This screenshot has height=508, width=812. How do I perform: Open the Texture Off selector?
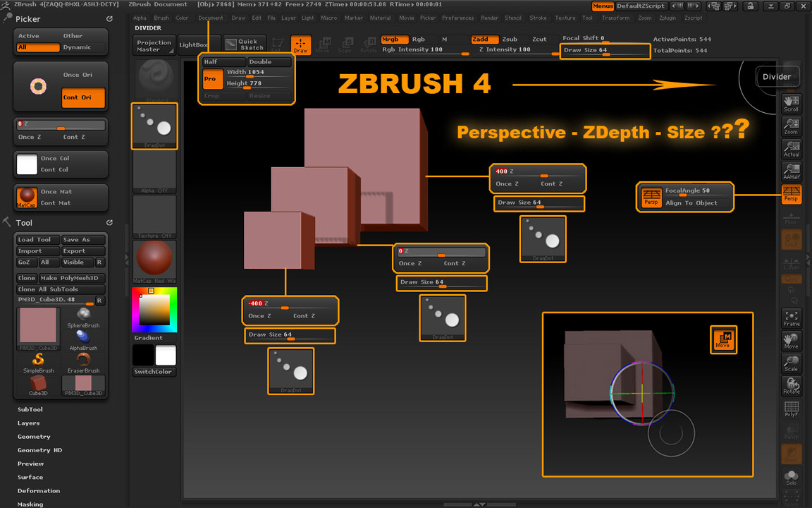pos(154,217)
